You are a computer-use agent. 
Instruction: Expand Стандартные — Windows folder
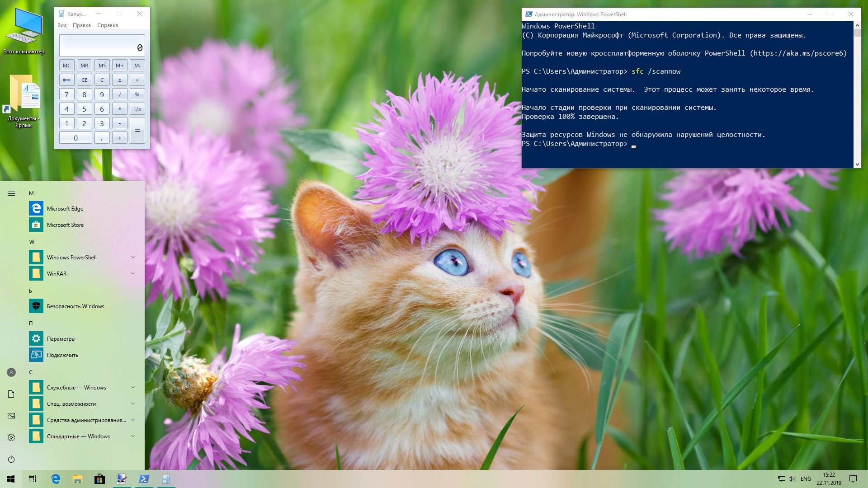[133, 436]
